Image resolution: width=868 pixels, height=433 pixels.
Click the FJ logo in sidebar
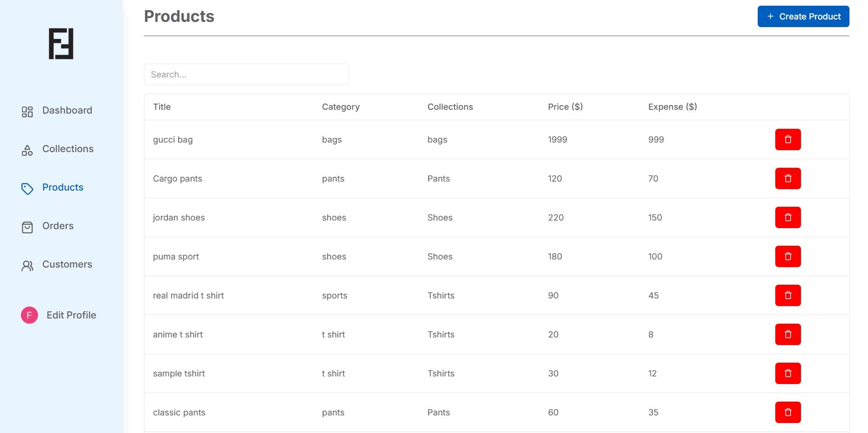pyautogui.click(x=61, y=44)
